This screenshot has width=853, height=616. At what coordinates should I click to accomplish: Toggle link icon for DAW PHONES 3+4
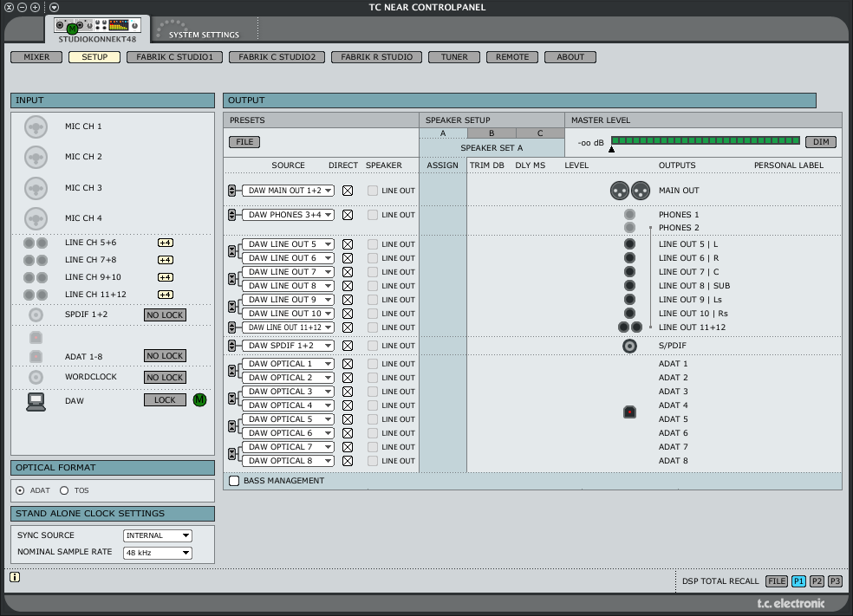coord(232,215)
